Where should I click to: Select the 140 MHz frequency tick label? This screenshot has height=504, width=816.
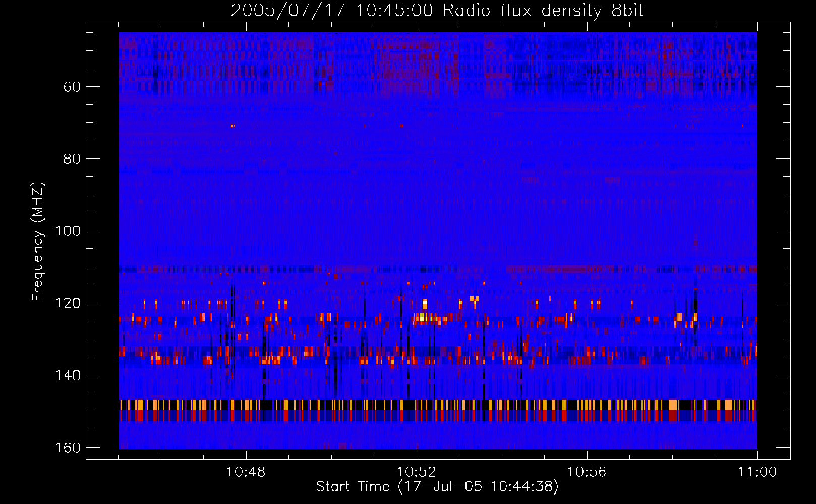click(x=68, y=375)
